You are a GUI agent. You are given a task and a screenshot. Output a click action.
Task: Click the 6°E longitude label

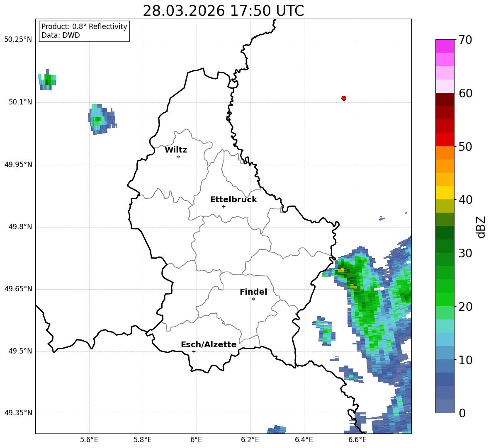point(196,440)
